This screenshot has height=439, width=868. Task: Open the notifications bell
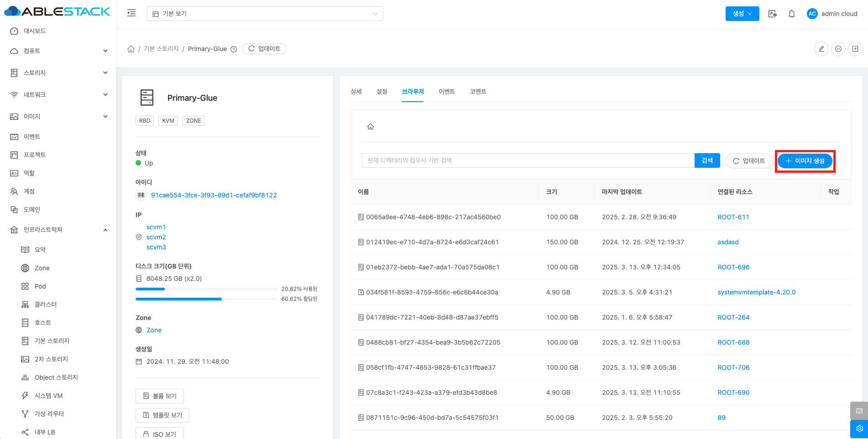pyautogui.click(x=792, y=14)
